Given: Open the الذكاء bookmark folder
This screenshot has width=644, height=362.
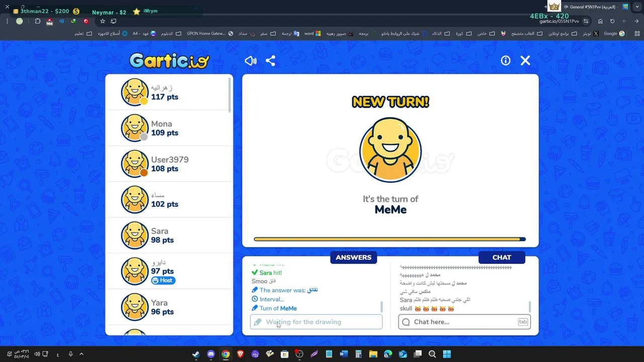Looking at the screenshot, I should [441, 34].
